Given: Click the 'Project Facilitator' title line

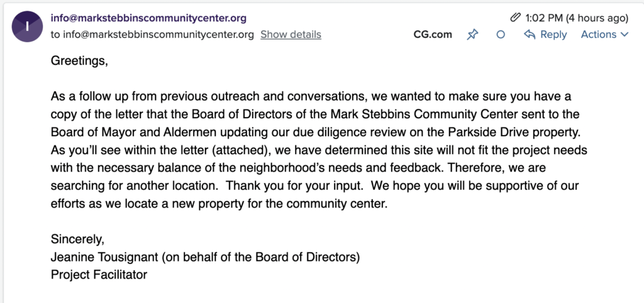Looking at the screenshot, I should tap(99, 275).
